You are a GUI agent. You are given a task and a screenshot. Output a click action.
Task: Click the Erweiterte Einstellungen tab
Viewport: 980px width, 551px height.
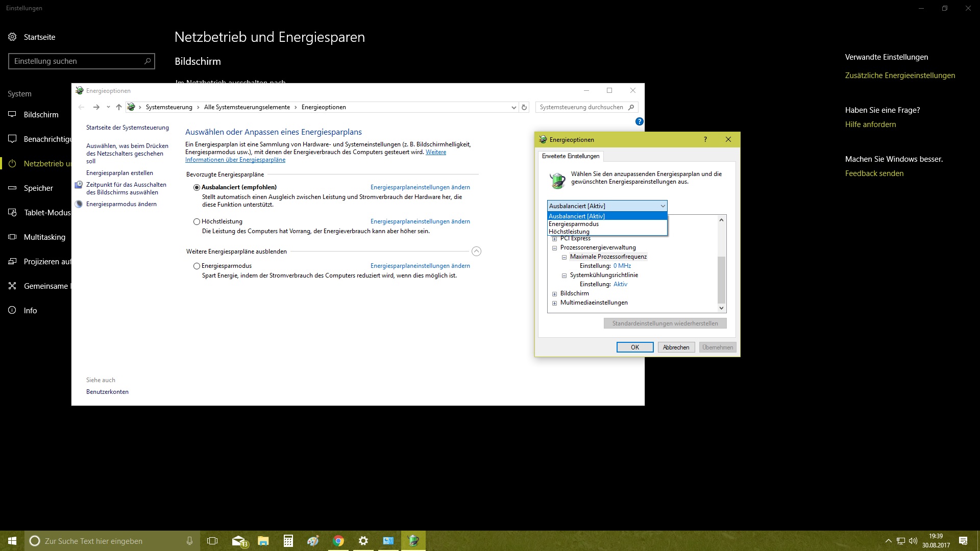click(571, 156)
